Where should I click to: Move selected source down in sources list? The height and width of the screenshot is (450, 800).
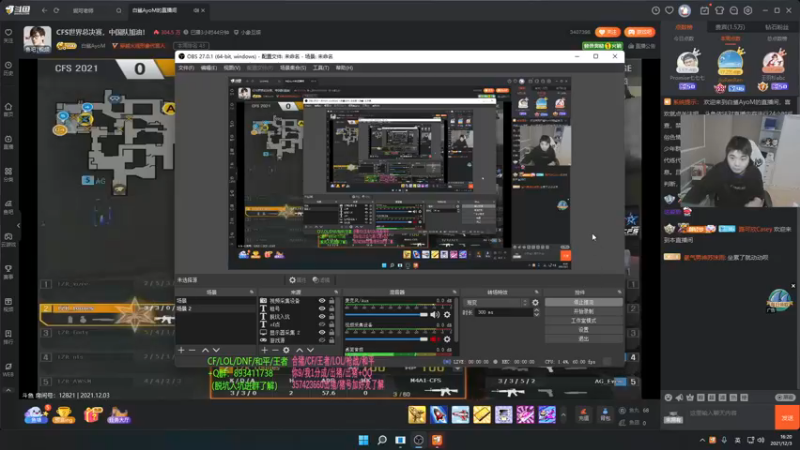(x=310, y=350)
